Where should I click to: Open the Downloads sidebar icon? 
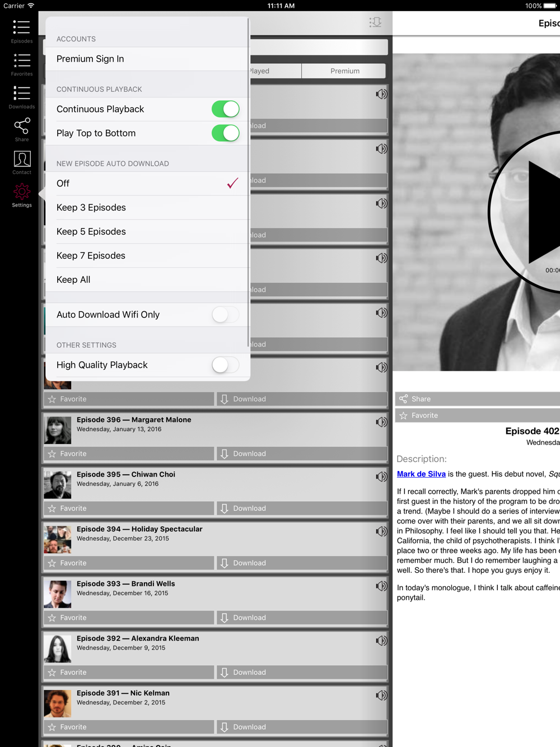[22, 97]
